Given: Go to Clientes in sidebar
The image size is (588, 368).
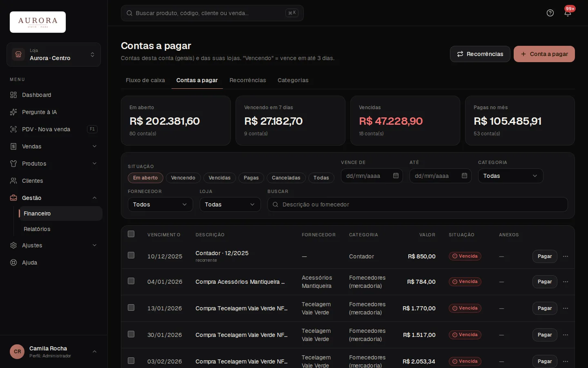Looking at the screenshot, I should [x=53, y=181].
